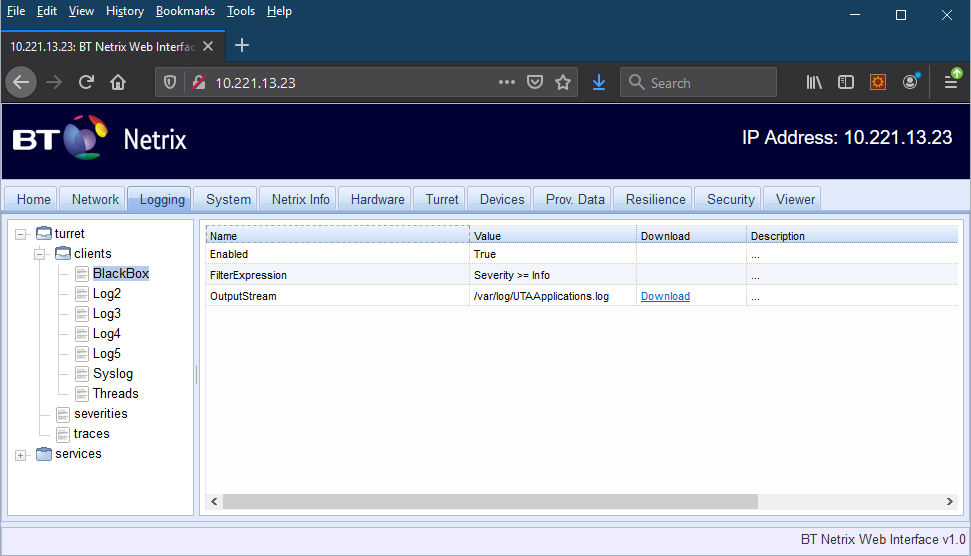Click the turret folder icon
Viewport: 971px width, 556px height.
44,233
